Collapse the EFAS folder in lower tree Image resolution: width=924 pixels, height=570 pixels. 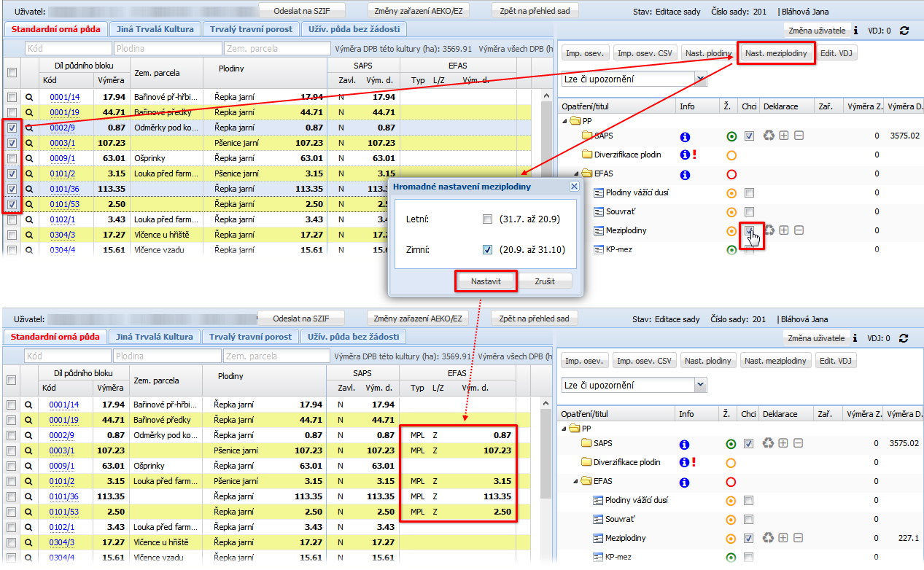(x=575, y=482)
